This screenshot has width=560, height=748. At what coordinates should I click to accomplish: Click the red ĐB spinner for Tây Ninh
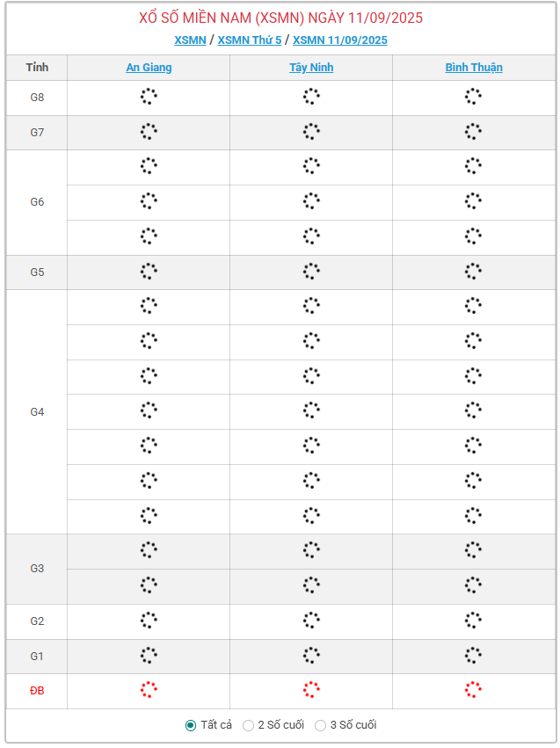[x=311, y=690]
